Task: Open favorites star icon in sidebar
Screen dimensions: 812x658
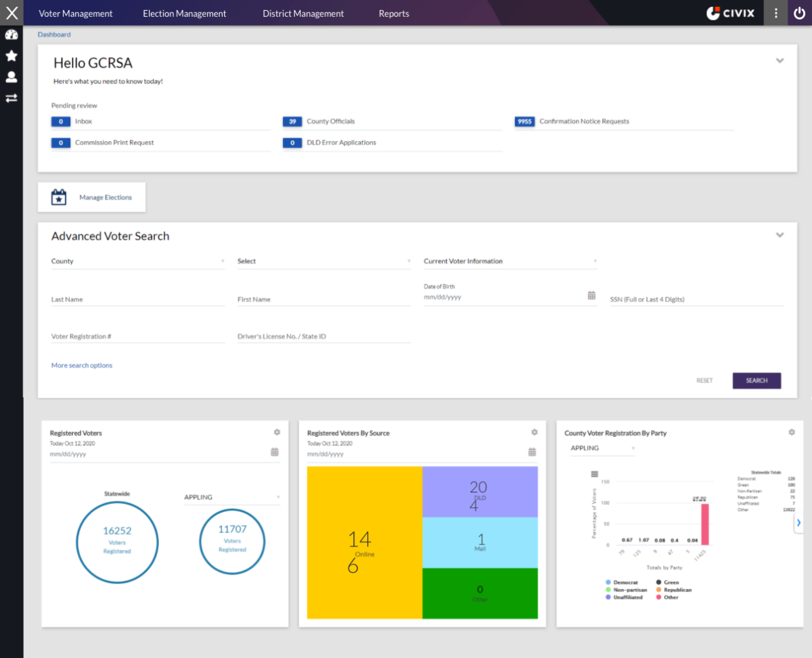Action: pos(12,56)
